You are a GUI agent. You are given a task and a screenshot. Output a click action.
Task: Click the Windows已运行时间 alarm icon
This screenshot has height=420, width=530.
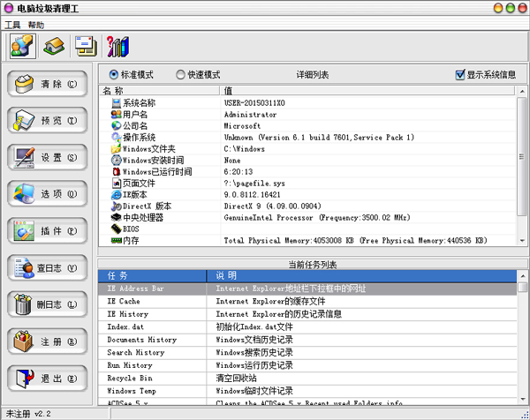pyautogui.click(x=117, y=171)
